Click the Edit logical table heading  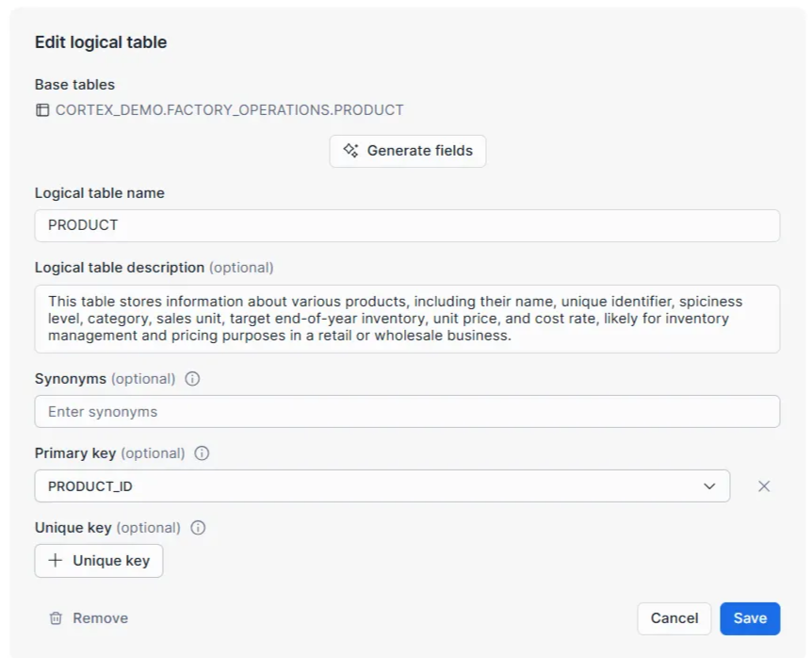(x=101, y=42)
